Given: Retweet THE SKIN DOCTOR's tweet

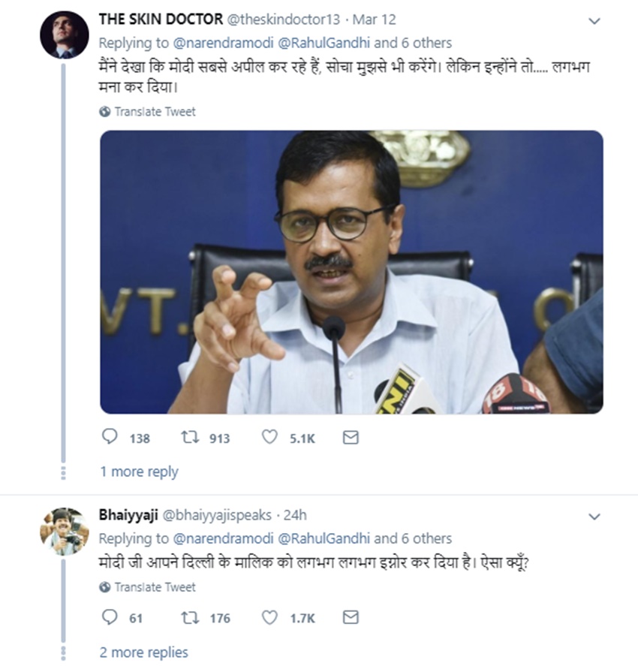Looking at the screenshot, I should (191, 437).
